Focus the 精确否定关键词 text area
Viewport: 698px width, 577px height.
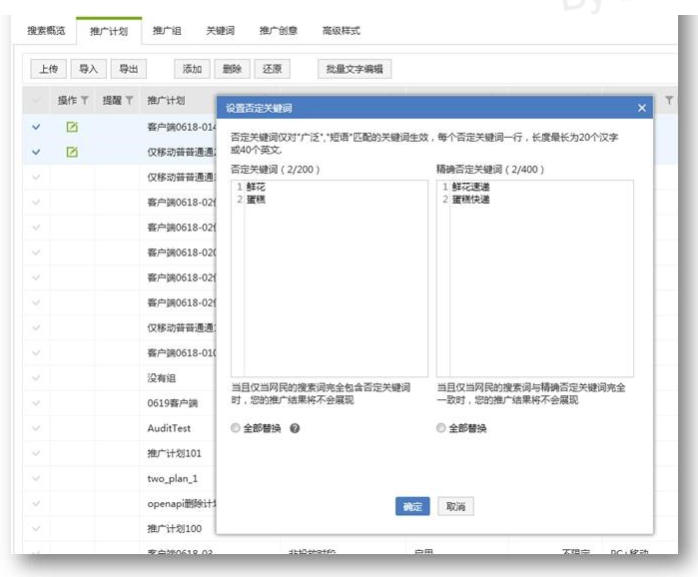(535, 279)
